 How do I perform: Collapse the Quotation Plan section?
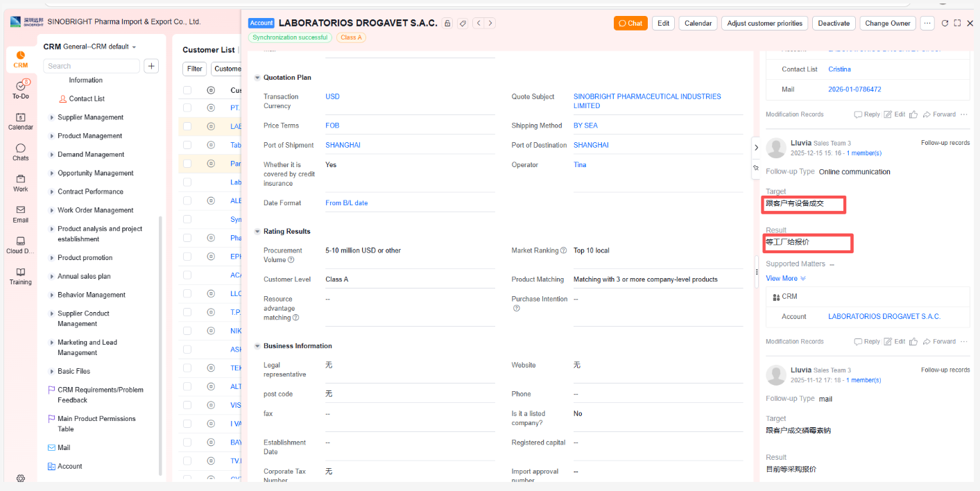pyautogui.click(x=257, y=78)
